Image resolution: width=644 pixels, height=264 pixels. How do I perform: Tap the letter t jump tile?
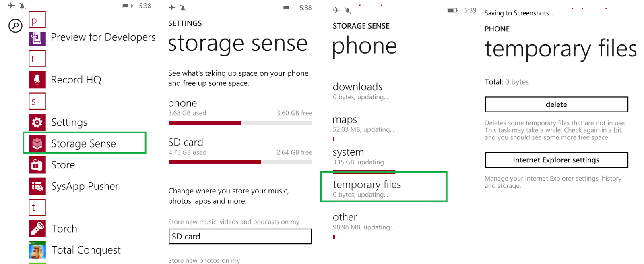[37, 208]
